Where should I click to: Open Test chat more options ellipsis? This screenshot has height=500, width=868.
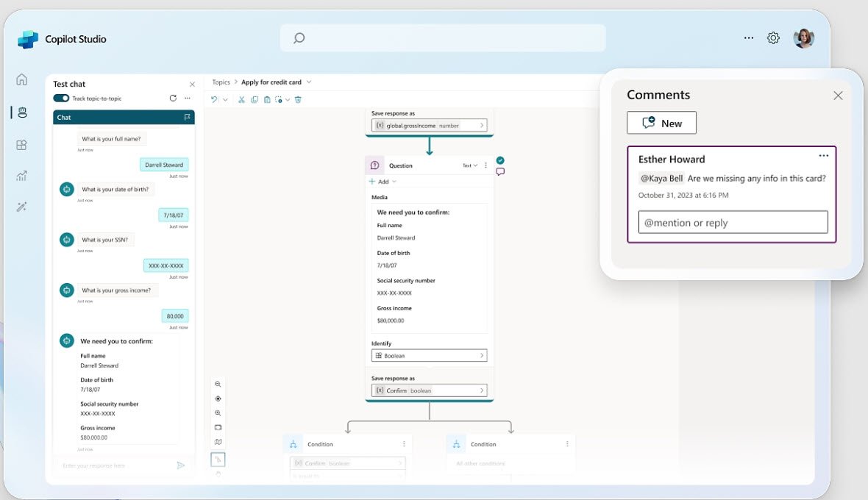pyautogui.click(x=188, y=98)
